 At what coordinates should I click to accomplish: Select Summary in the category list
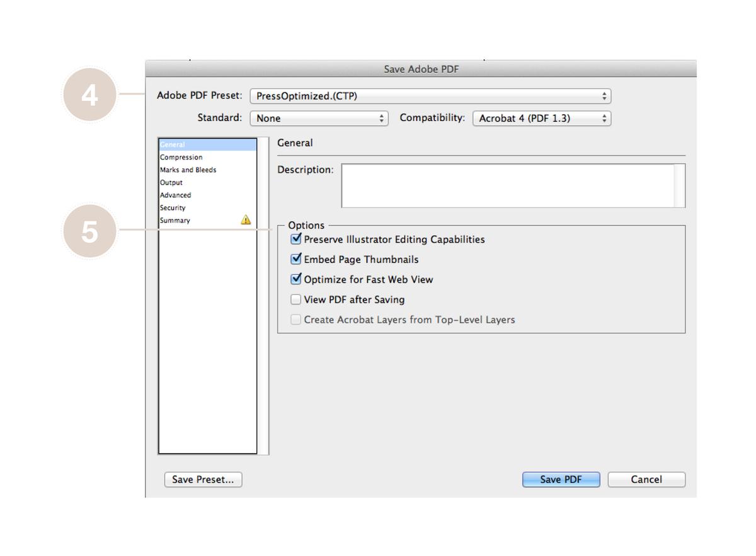tap(208, 221)
